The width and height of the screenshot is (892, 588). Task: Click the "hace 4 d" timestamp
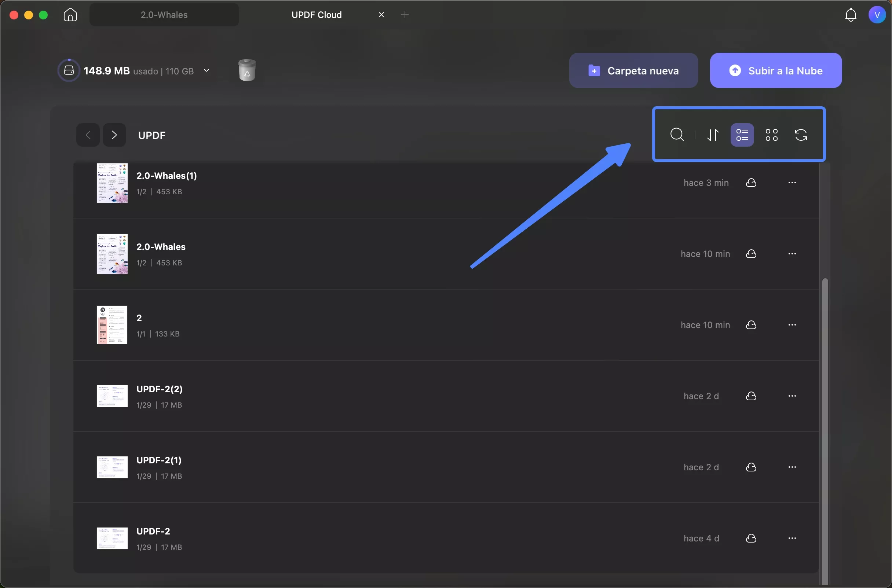pyautogui.click(x=701, y=539)
